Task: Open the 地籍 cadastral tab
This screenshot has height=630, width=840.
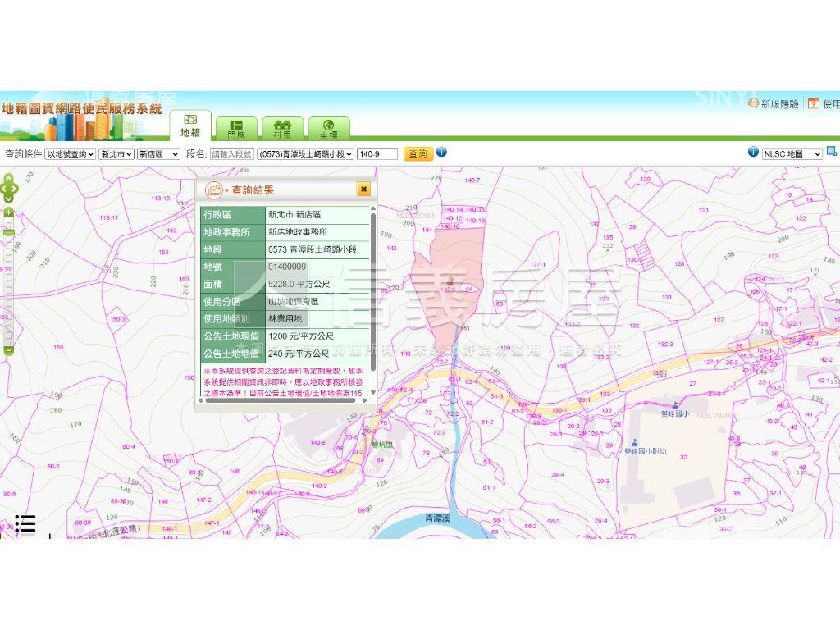Action: pos(190,126)
